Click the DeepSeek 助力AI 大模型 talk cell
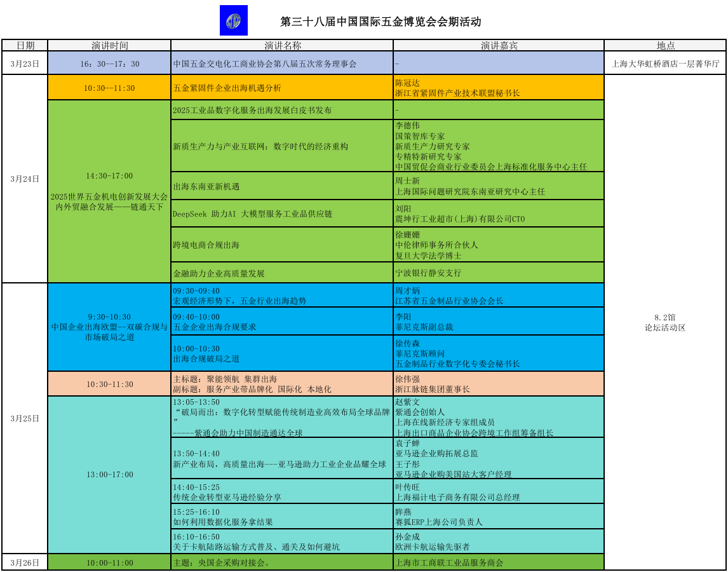The height and width of the screenshot is (572, 728). pyautogui.click(x=282, y=214)
